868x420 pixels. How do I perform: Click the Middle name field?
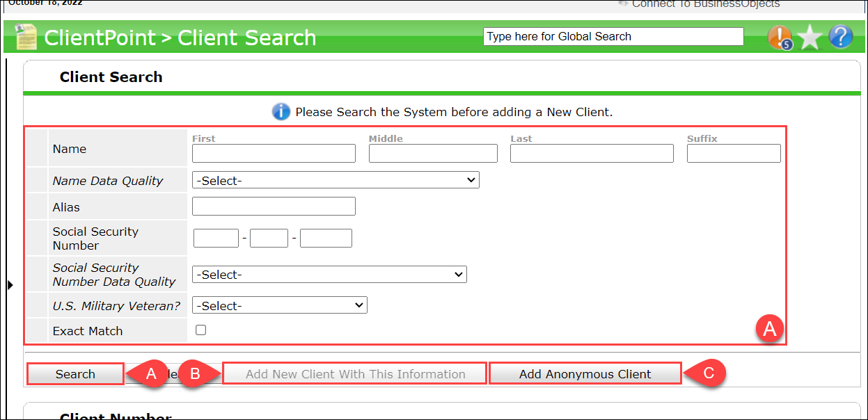433,154
